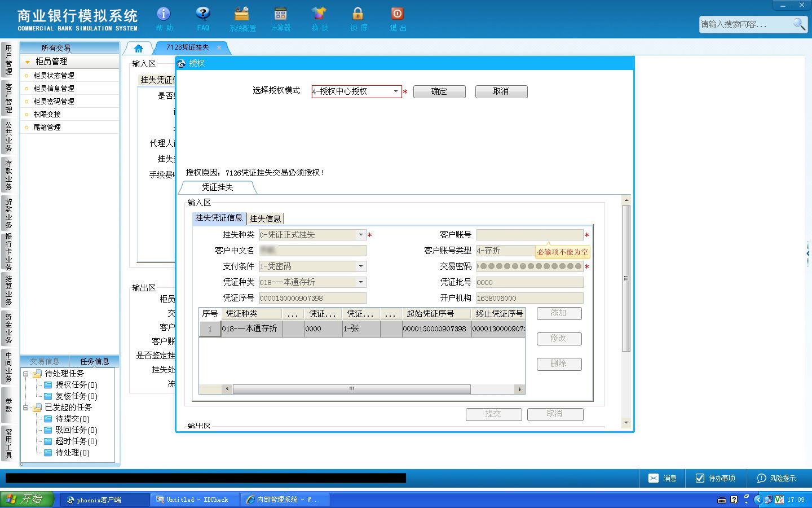
Task: Open the 挂失种类 dropdown
Action: tap(361, 235)
